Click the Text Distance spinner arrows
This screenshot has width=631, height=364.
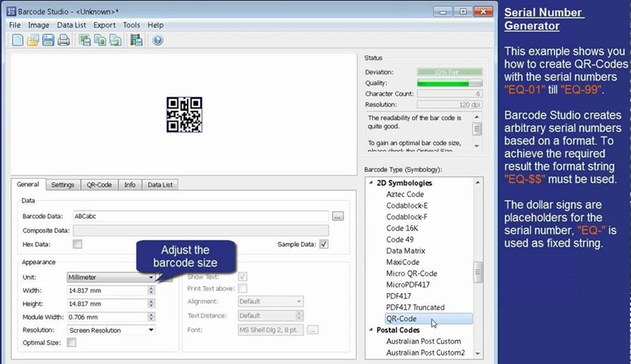[299, 315]
